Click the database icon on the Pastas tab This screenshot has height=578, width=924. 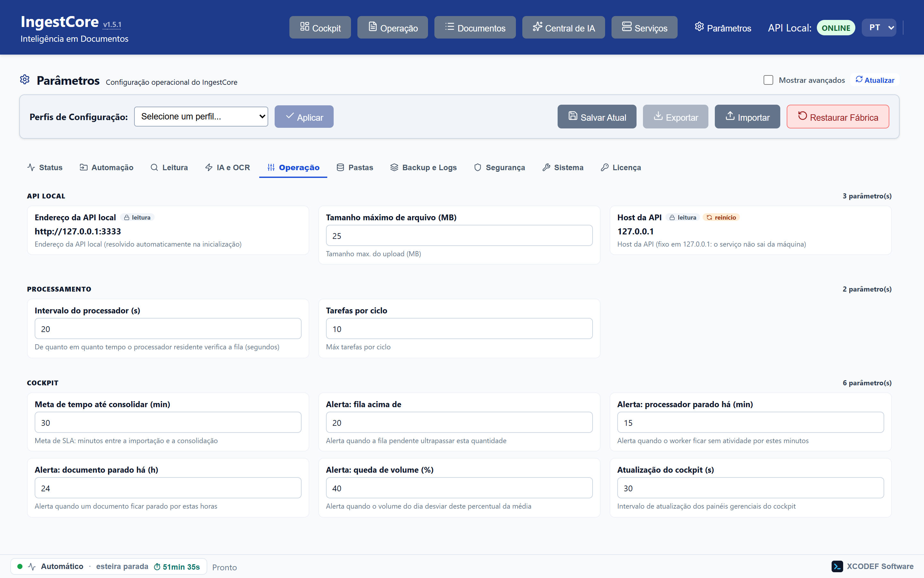click(x=340, y=167)
